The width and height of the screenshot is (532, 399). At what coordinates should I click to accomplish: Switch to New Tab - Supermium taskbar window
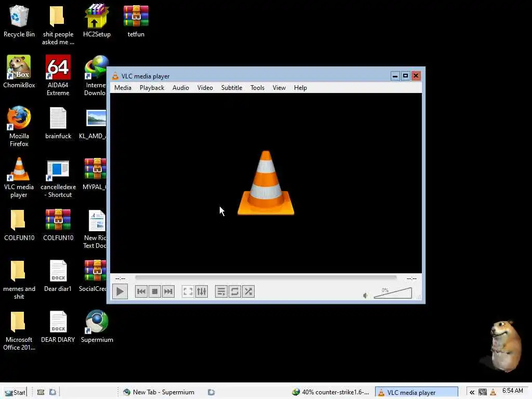159,392
